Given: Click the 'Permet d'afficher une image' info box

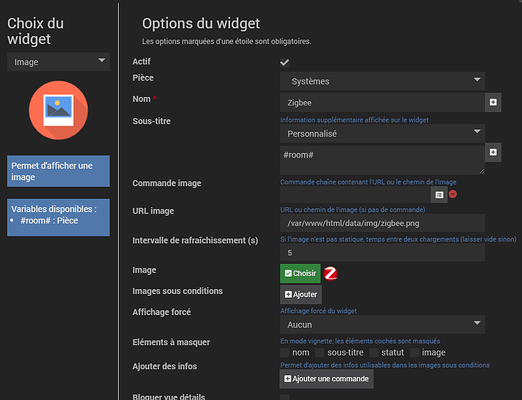Looking at the screenshot, I should pyautogui.click(x=58, y=171).
